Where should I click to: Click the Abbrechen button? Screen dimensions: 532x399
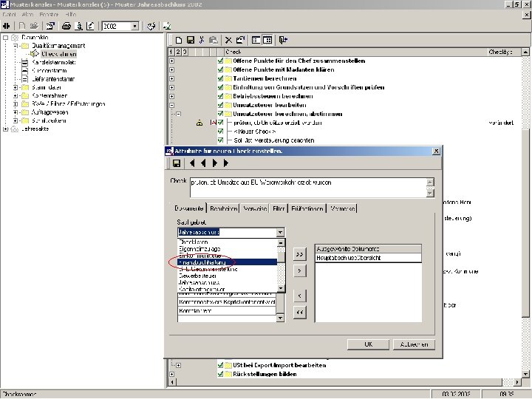(x=414, y=344)
